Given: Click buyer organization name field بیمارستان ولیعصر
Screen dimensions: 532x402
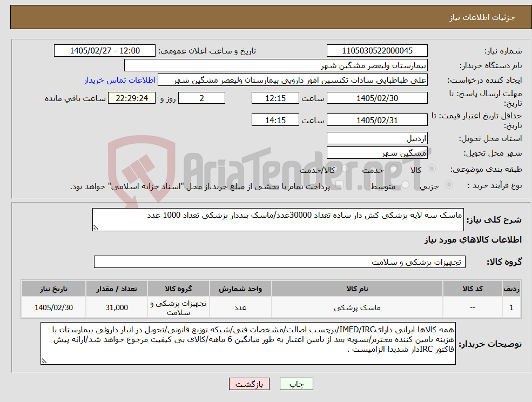Looking at the screenshot, I should 276,65.
